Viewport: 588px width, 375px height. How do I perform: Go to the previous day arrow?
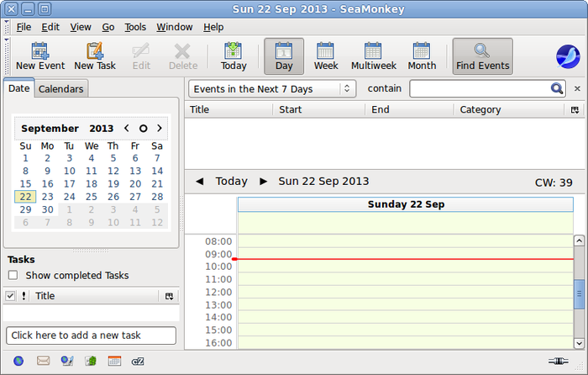(x=200, y=182)
